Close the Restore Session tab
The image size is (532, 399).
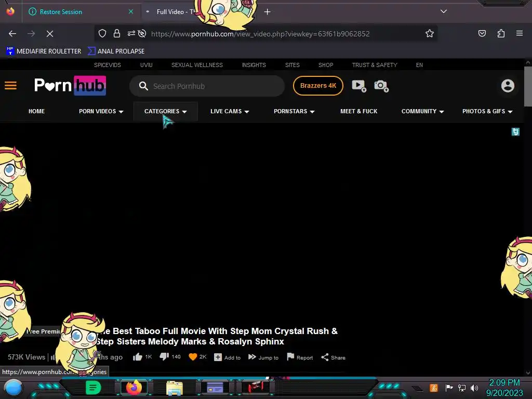tap(131, 11)
